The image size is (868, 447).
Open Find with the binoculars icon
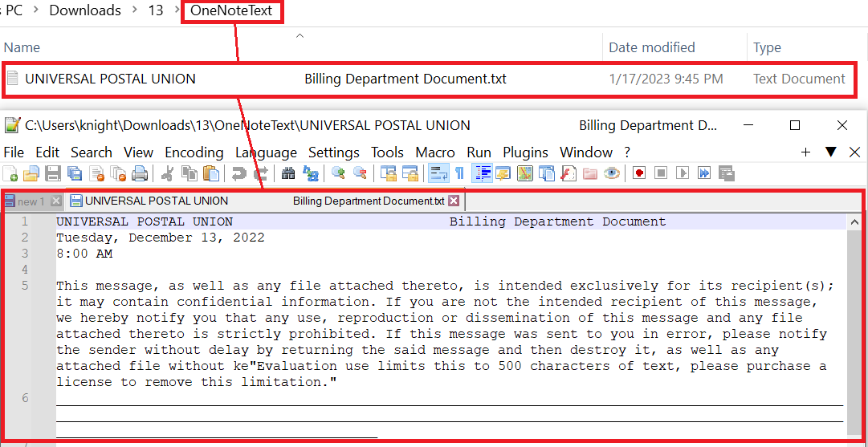point(288,173)
